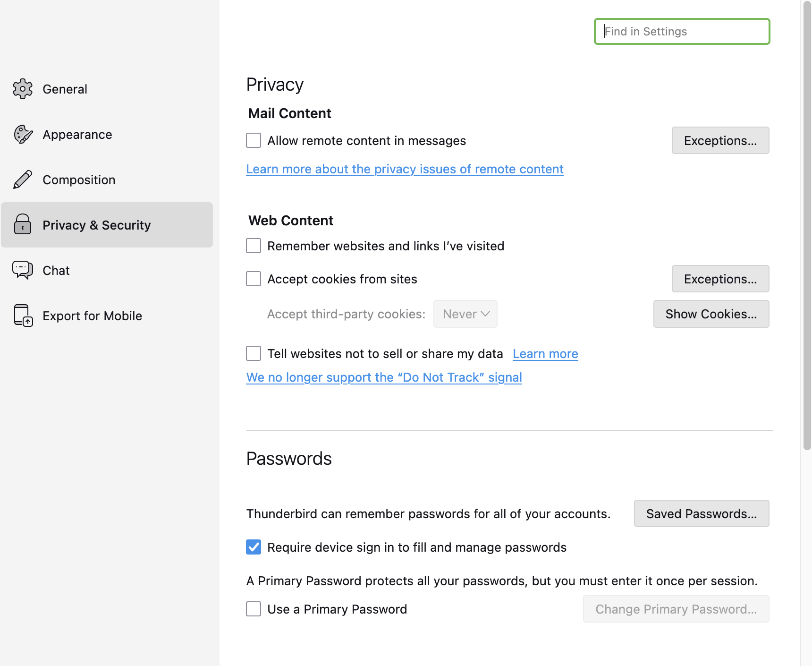
Task: Click the Export for Mobile phone icon
Action: tap(23, 316)
